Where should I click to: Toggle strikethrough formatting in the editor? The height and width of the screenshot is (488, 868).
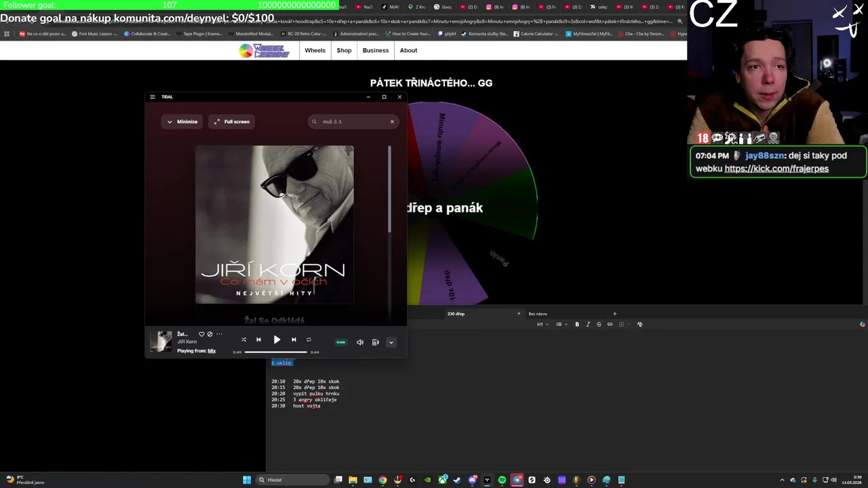[x=599, y=325]
